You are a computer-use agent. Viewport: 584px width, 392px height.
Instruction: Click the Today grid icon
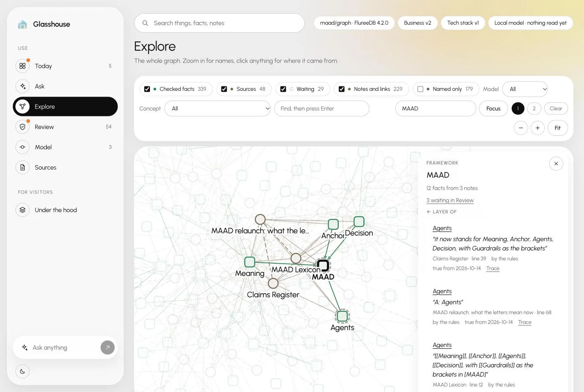coord(22,66)
